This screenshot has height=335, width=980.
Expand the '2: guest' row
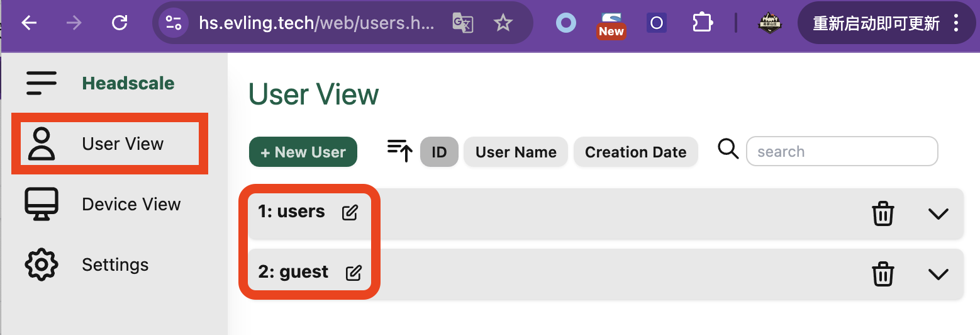pyautogui.click(x=938, y=275)
